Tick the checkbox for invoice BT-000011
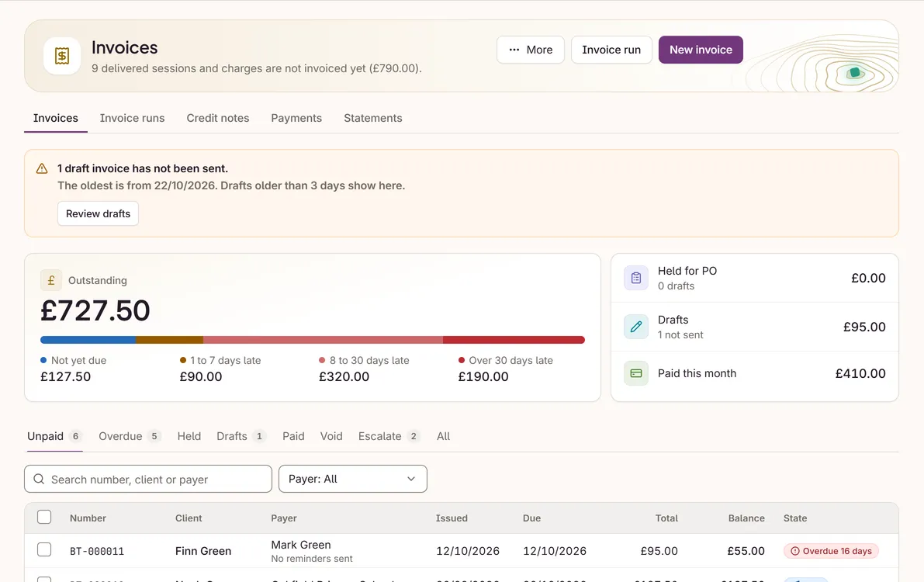 click(44, 549)
